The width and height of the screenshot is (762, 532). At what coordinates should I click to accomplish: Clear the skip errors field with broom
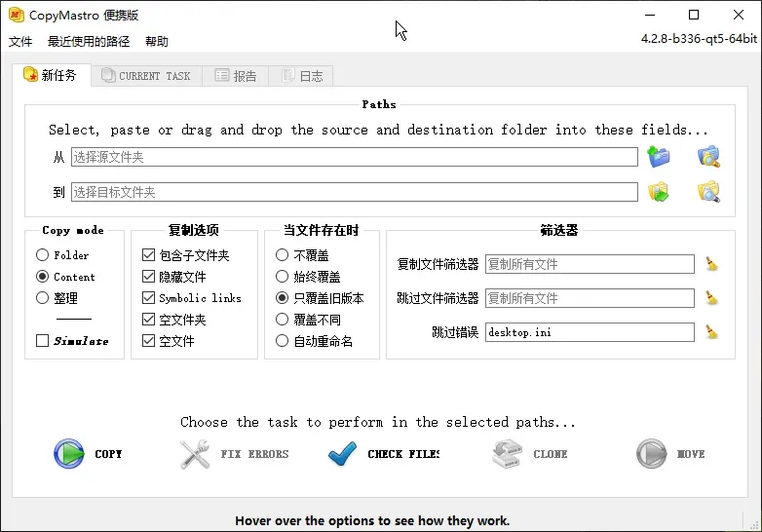(712, 332)
